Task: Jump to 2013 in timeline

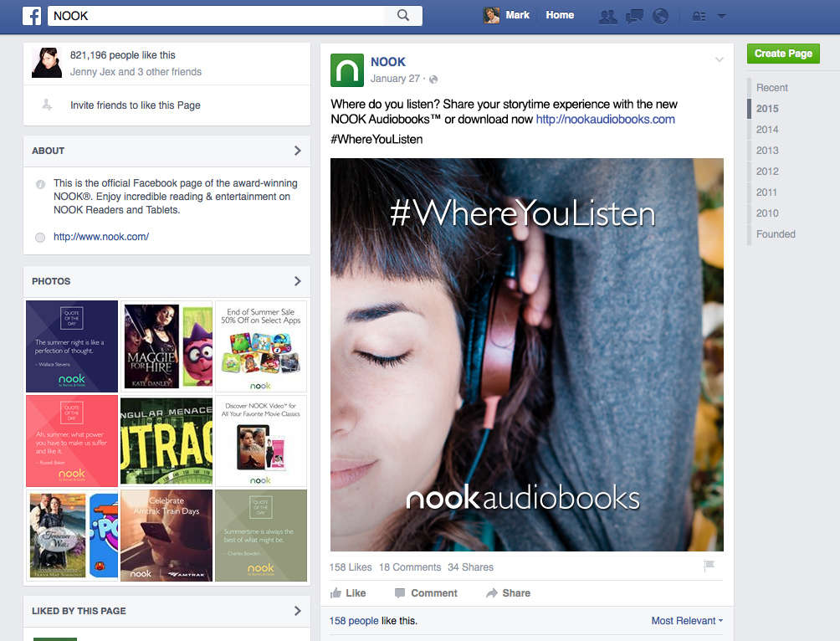Action: pyautogui.click(x=767, y=150)
